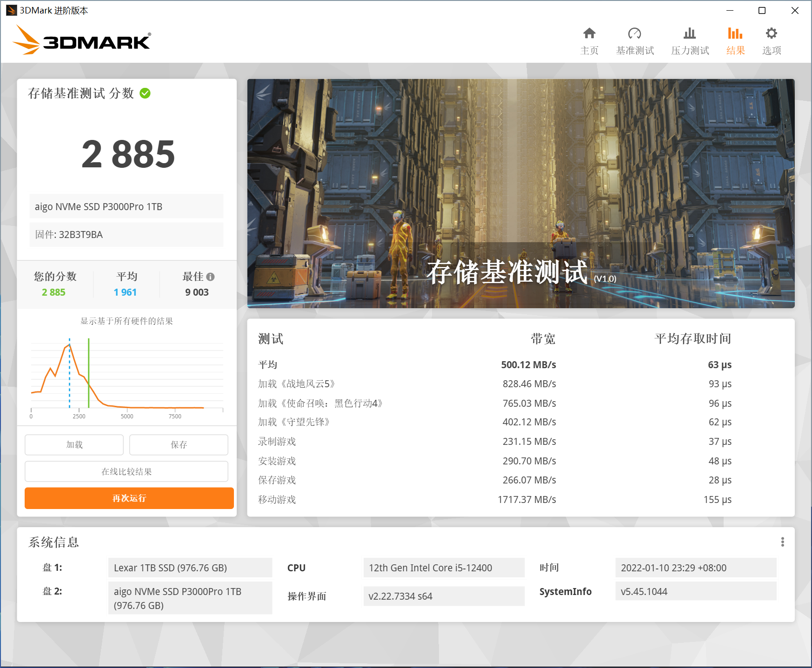The height and width of the screenshot is (668, 812).
Task: Click the device name aigo NVMe SSD P3000Pro 1TB
Action: pos(126,206)
